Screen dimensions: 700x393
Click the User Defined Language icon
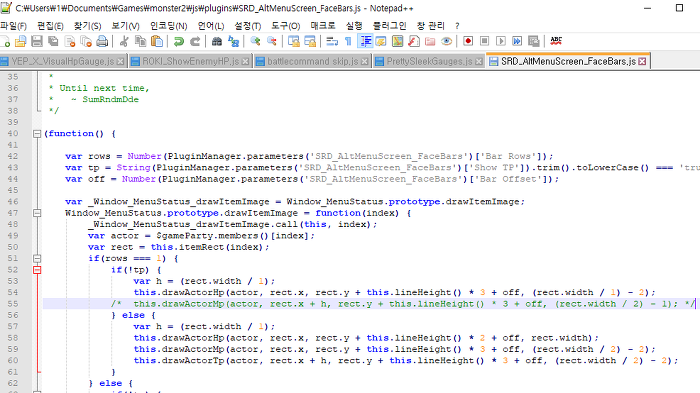[x=381, y=42]
